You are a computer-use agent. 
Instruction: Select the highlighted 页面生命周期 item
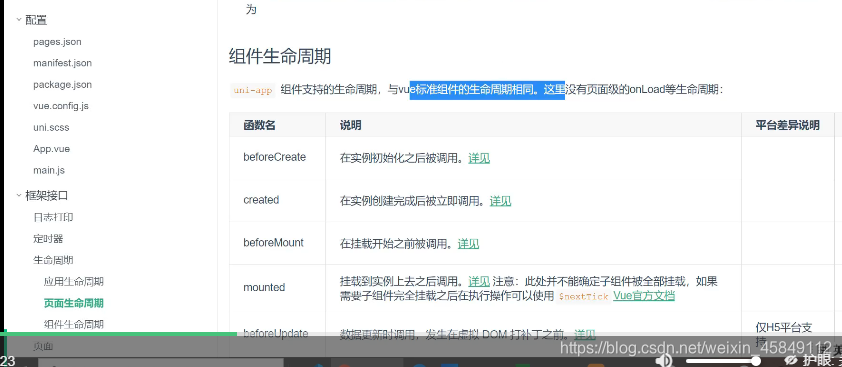click(74, 303)
